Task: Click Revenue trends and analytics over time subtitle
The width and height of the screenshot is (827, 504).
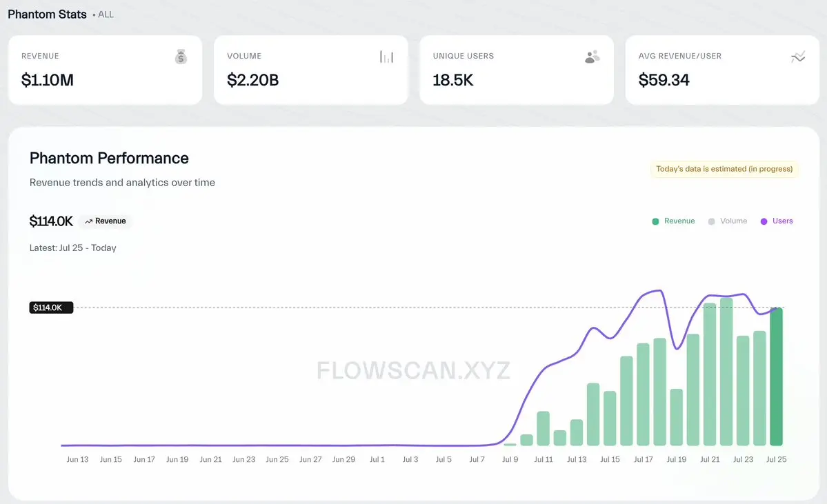Action: pyautogui.click(x=122, y=183)
